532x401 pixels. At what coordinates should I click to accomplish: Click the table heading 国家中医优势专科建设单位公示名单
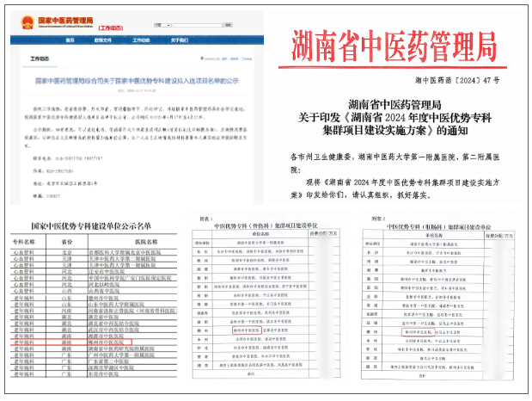pyautogui.click(x=91, y=226)
